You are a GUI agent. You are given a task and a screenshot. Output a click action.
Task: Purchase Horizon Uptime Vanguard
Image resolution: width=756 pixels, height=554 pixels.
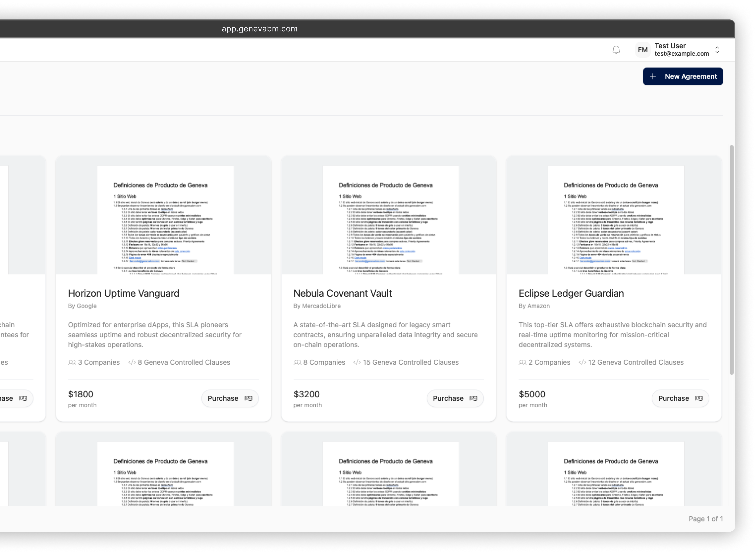point(230,398)
